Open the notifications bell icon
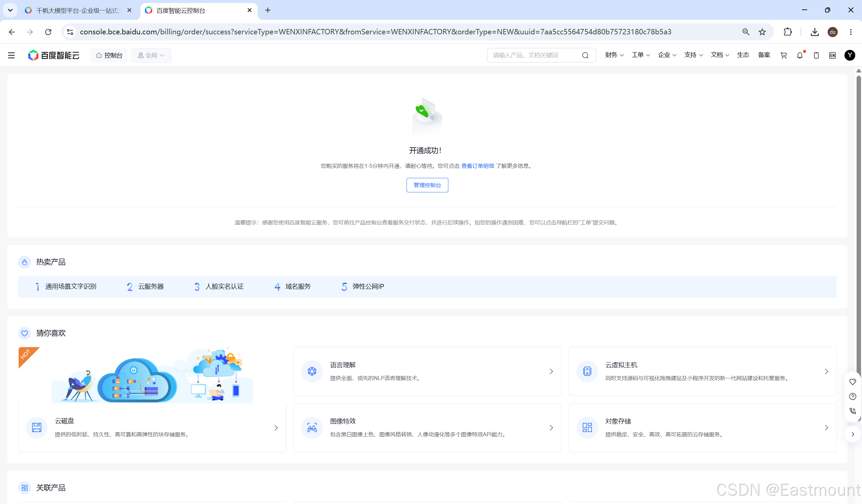The width and height of the screenshot is (862, 504). click(x=800, y=55)
